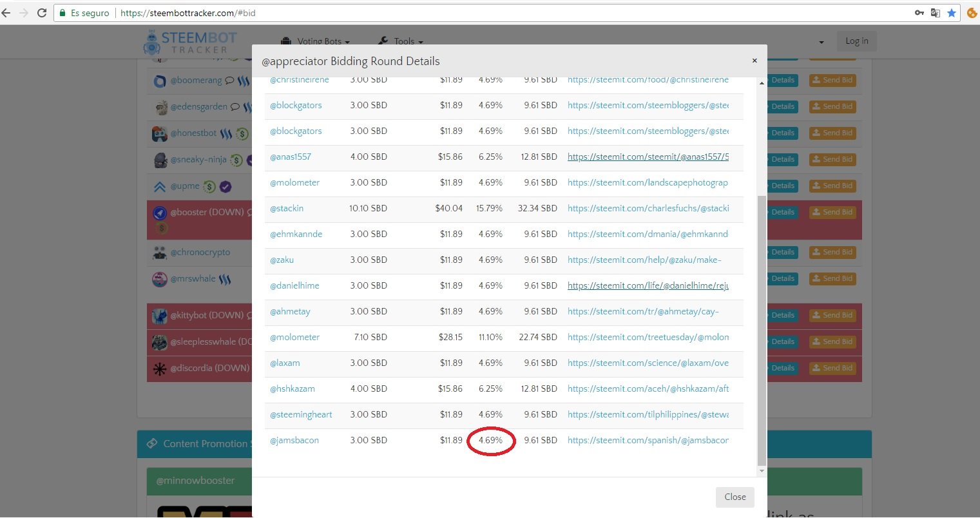Click the @upme double-chevron icon
Viewport: 980px width, 518px height.
pos(160,187)
